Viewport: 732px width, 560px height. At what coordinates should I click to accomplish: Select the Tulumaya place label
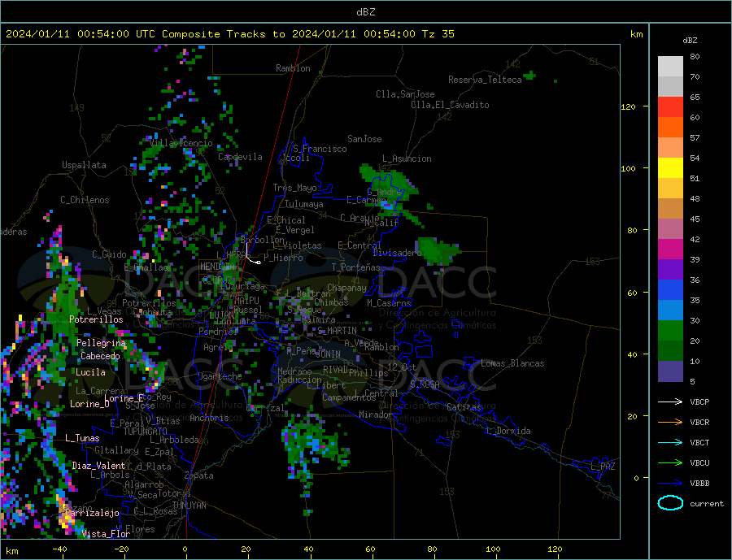click(303, 204)
